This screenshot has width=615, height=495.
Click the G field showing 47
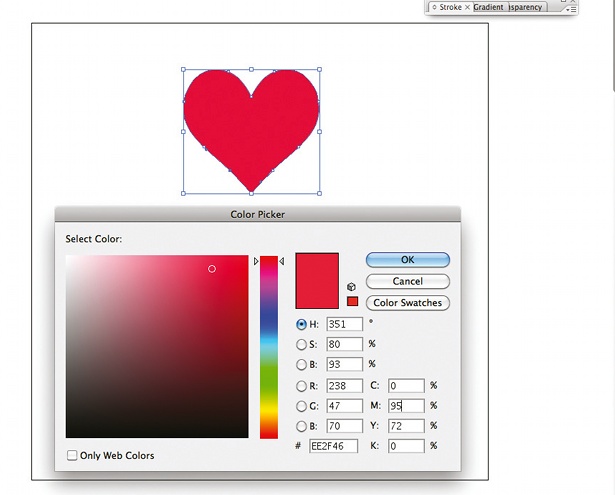click(344, 406)
